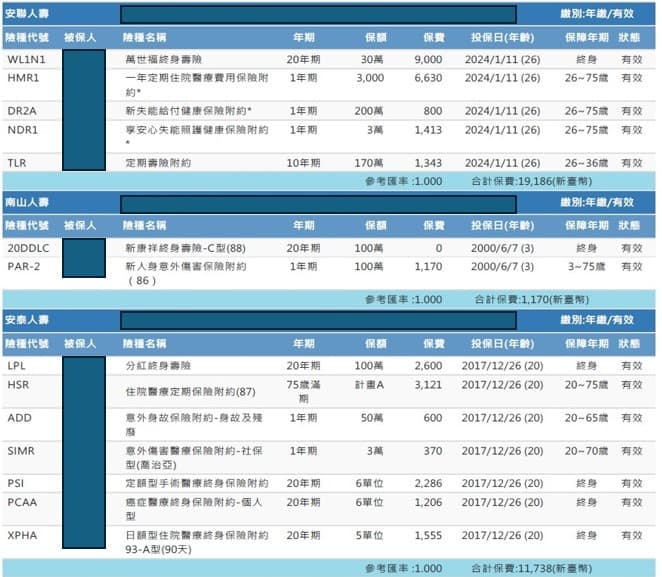Click the 170萬 coverage amount
The width and height of the screenshot is (662, 577).
pos(369,163)
